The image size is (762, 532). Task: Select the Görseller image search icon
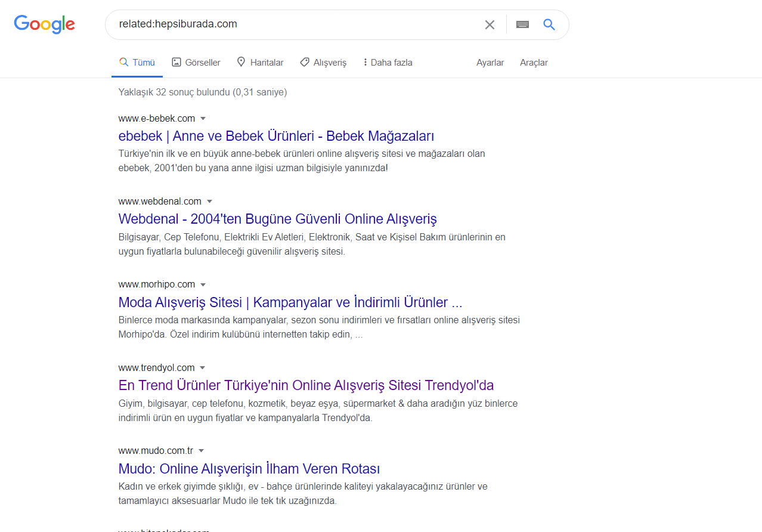coord(176,61)
